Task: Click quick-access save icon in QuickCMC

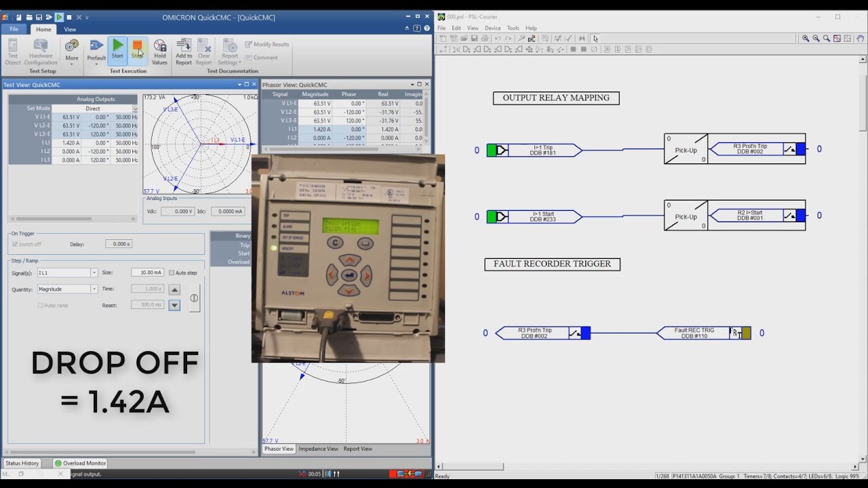Action: [39, 17]
